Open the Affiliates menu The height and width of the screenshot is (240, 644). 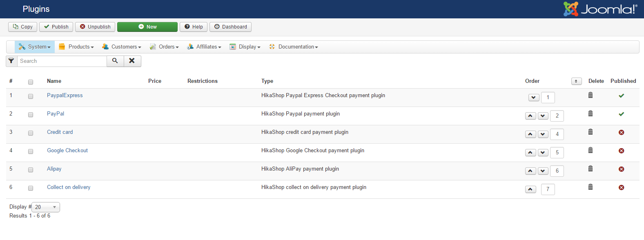[x=204, y=47]
